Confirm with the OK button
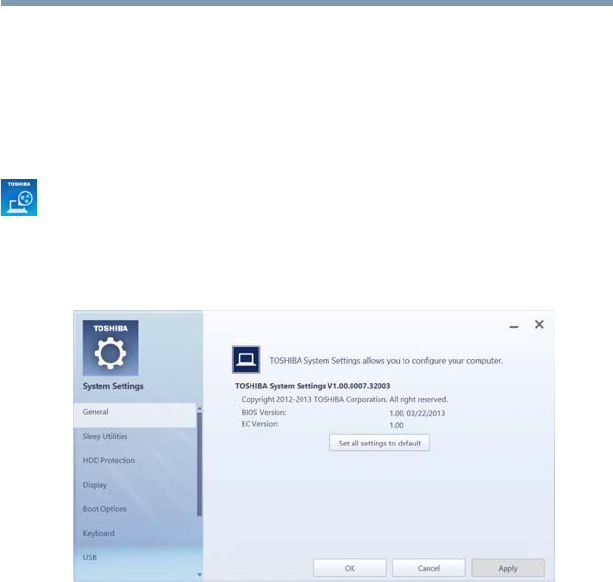The width and height of the screenshot is (613, 582). coord(350,568)
